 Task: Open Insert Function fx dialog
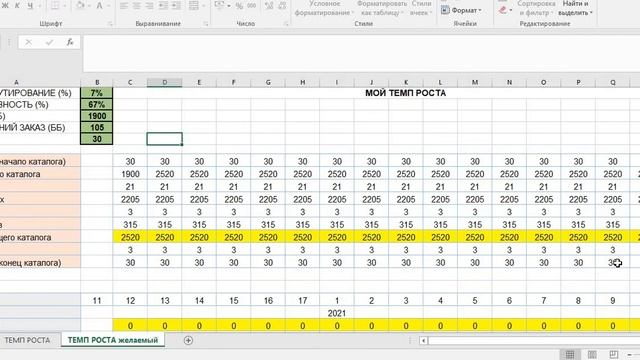(70, 42)
